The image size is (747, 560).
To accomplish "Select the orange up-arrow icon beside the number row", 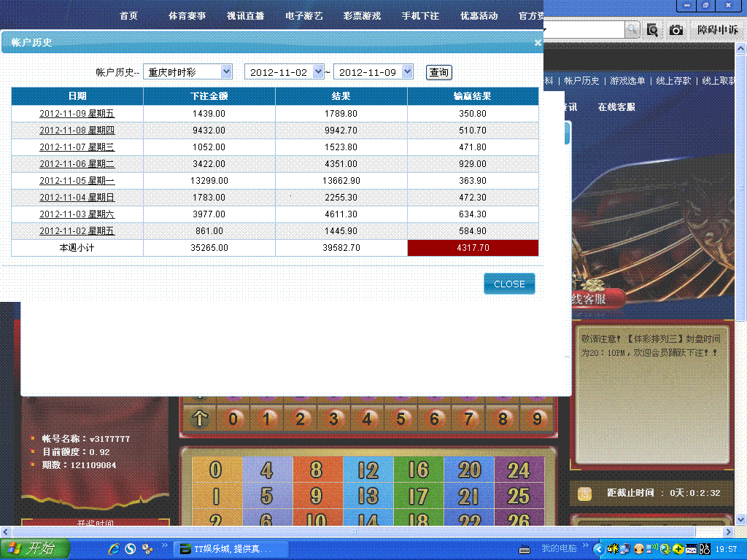I will pyautogui.click(x=198, y=418).
